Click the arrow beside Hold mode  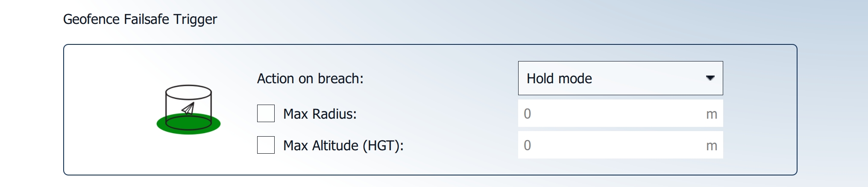710,78
